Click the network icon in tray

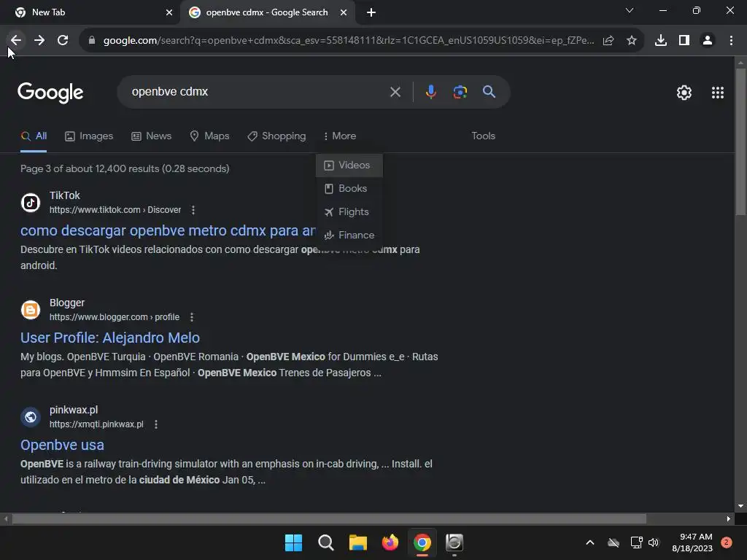pos(636,542)
